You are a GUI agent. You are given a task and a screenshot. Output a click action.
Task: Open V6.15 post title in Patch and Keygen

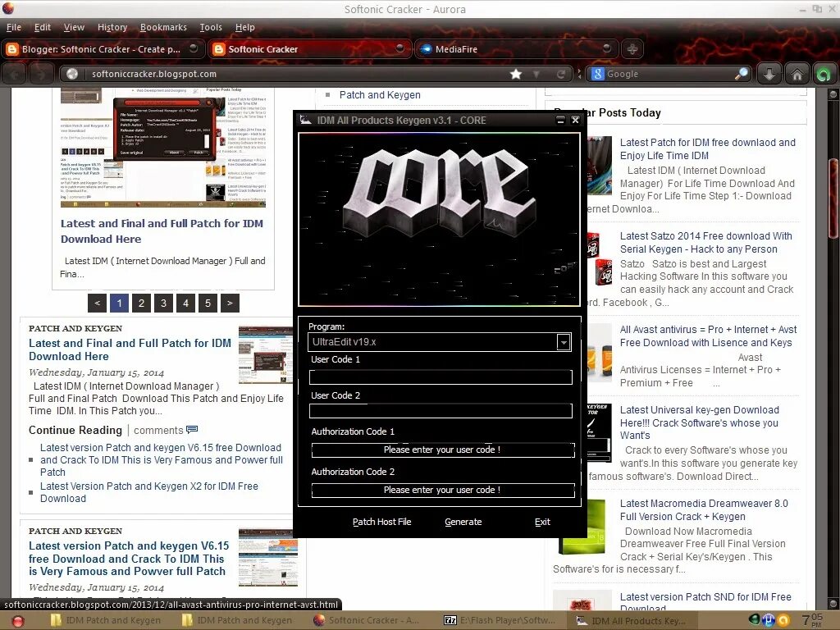tap(129, 558)
